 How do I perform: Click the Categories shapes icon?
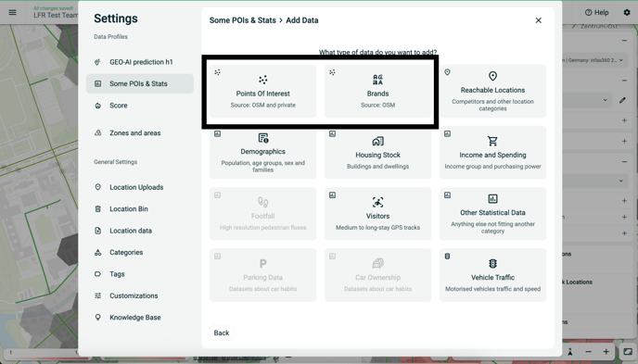click(x=97, y=252)
